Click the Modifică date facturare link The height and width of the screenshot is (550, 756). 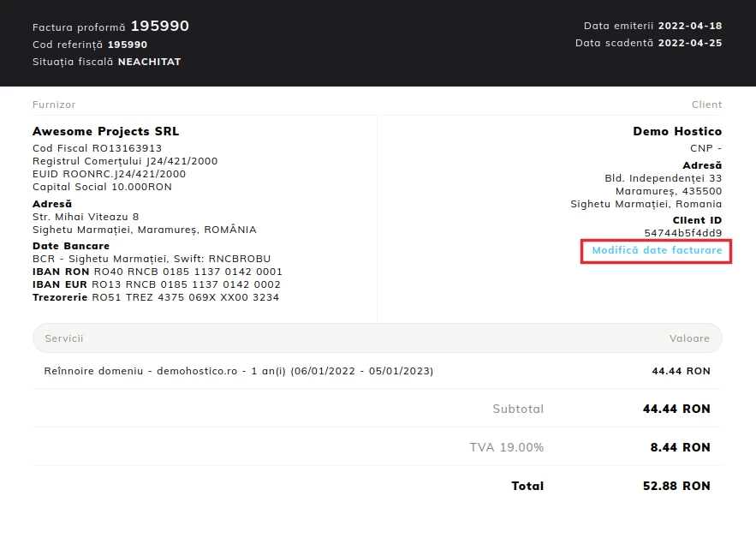(x=655, y=251)
